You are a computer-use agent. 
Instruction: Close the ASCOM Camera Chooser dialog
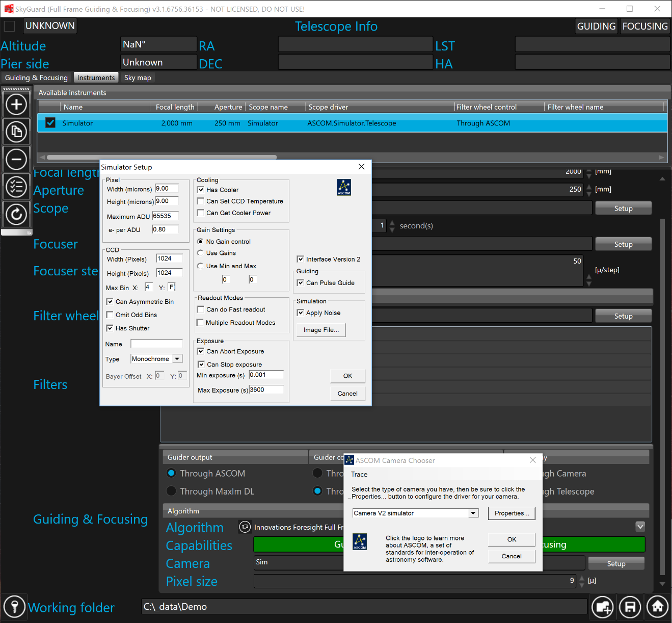(x=532, y=460)
